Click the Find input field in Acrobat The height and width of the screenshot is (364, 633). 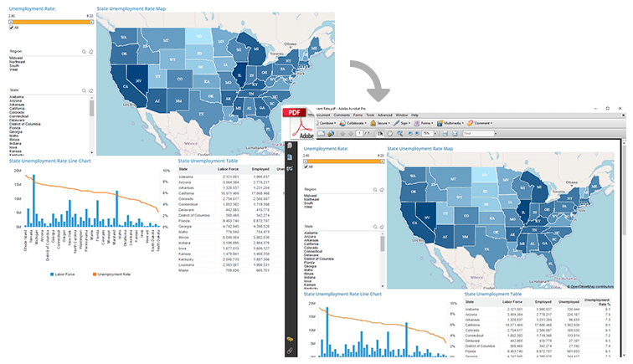pos(478,134)
